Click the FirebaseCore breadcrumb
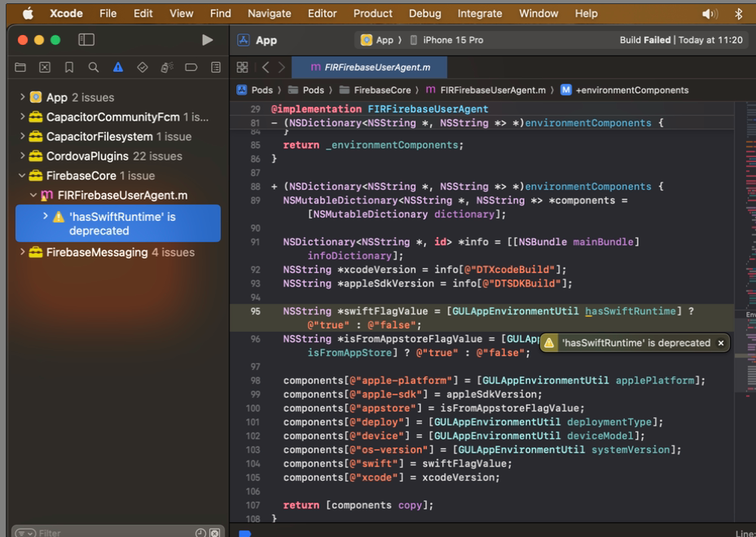 point(375,90)
